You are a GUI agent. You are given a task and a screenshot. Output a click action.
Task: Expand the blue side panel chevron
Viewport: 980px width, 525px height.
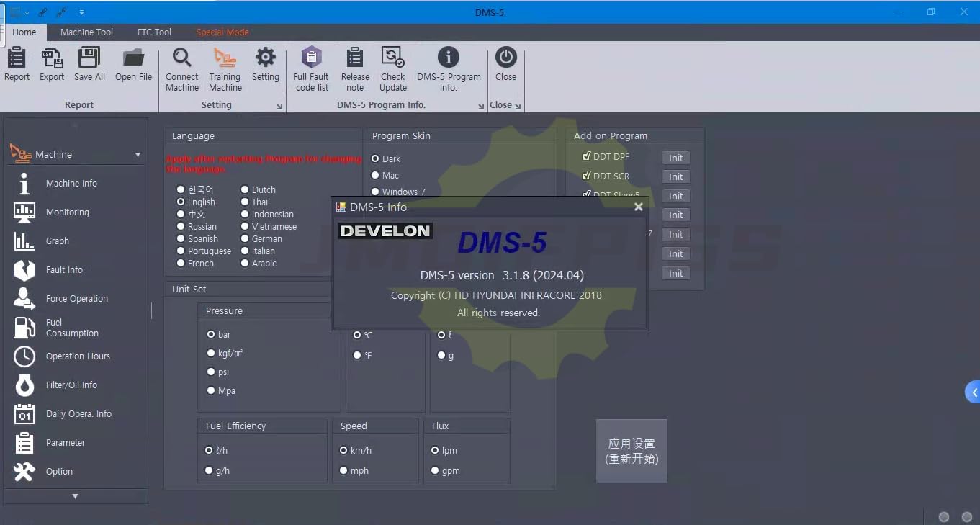tap(973, 392)
